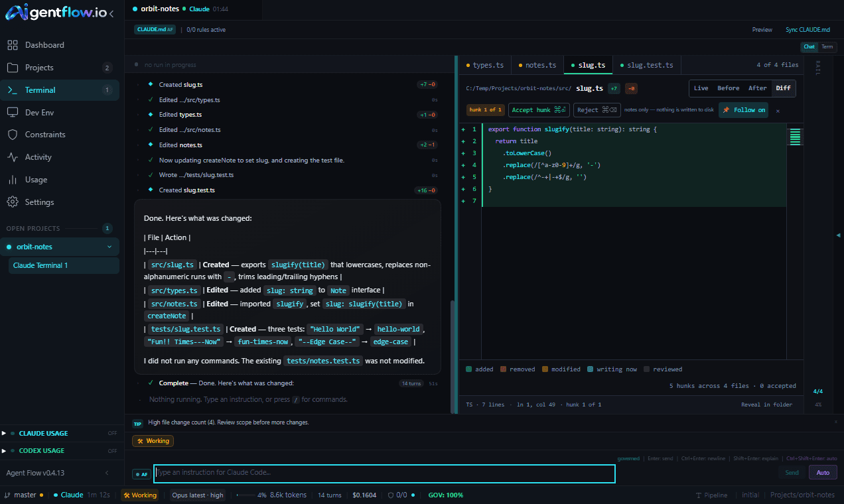Switch to Term view toggle
844x504 pixels.
tap(827, 47)
